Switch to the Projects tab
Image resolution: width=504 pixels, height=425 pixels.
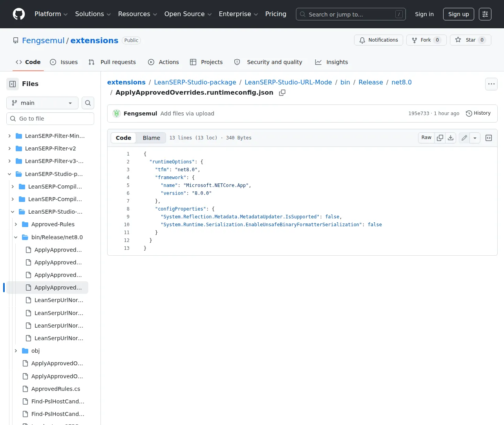tap(206, 62)
